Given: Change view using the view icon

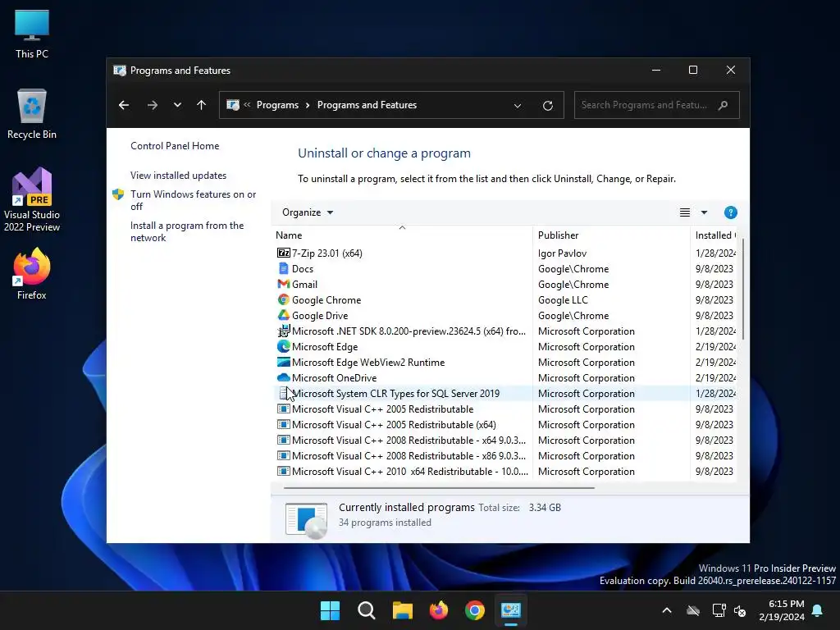Looking at the screenshot, I should coord(685,212).
